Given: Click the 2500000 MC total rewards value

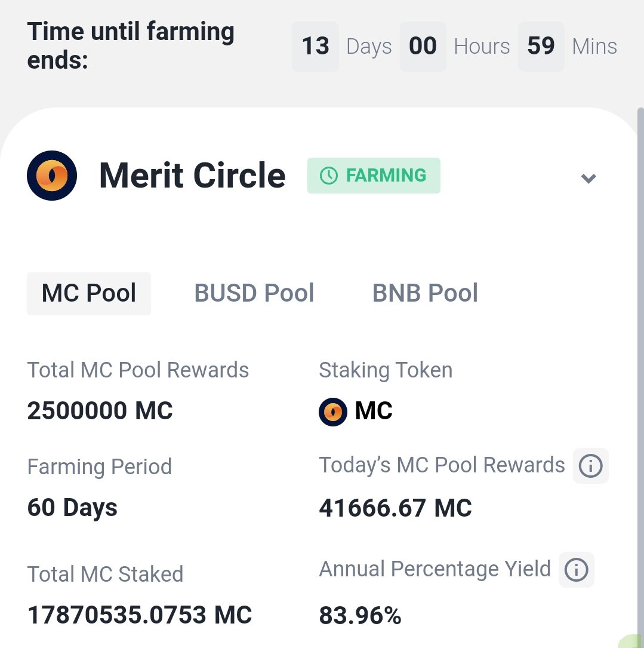Looking at the screenshot, I should click(100, 411).
